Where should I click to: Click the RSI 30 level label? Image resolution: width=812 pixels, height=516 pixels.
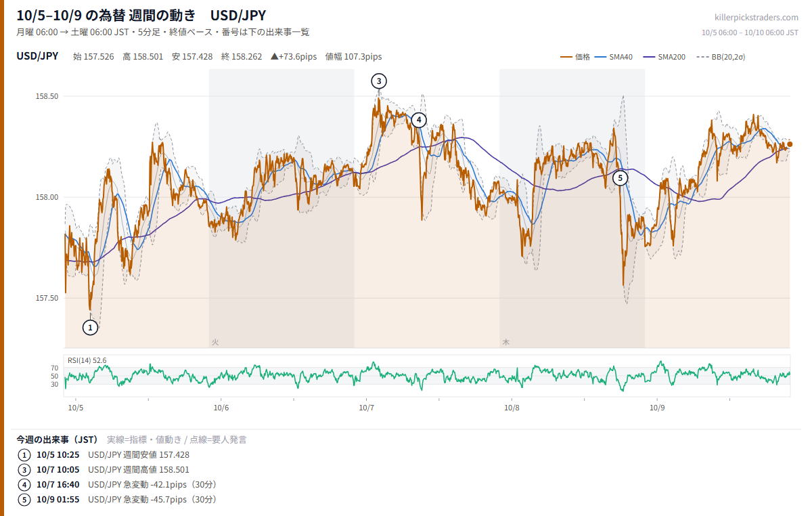point(55,384)
